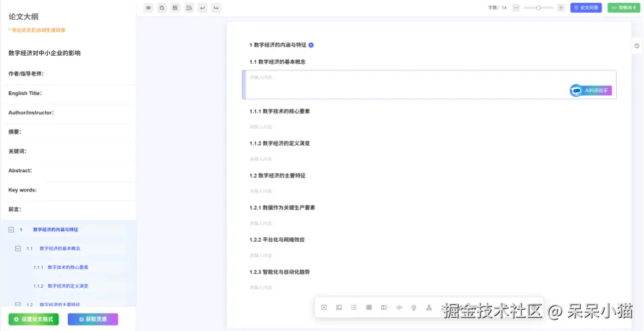
Task: Insert a hierarchy diagram via tree icon
Action: (429, 307)
